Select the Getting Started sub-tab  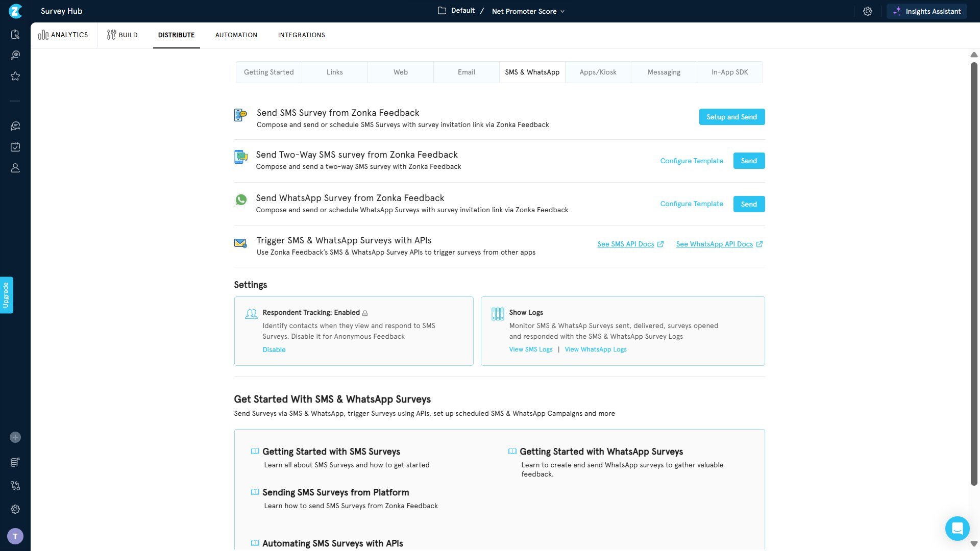[269, 72]
